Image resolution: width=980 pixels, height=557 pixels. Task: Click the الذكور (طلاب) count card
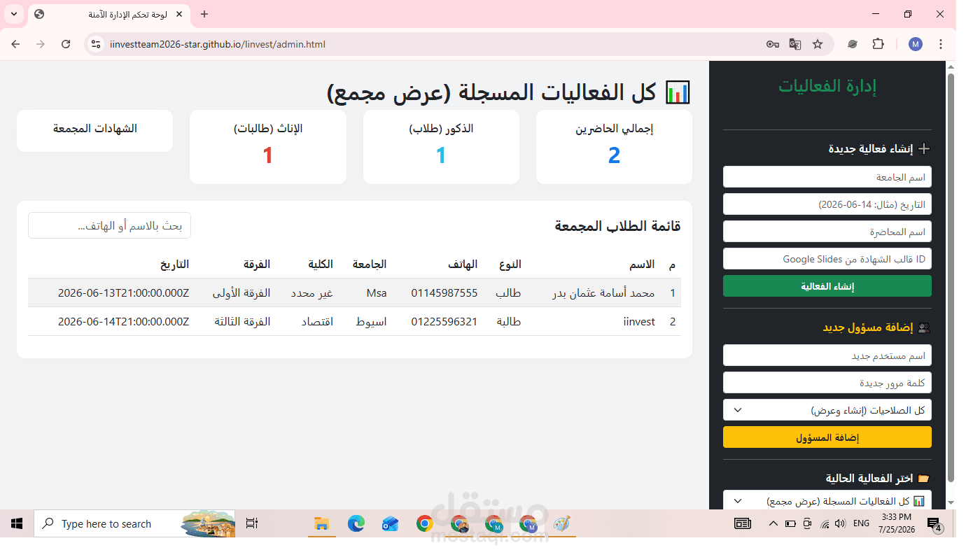tap(441, 147)
